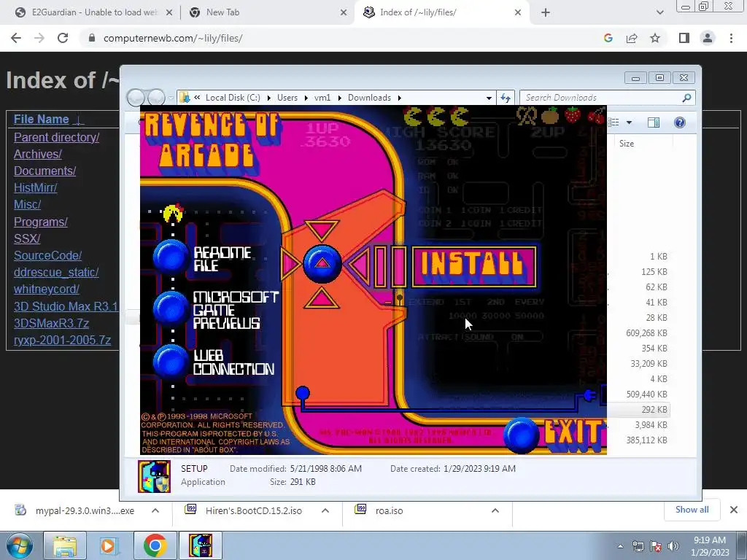Open the ddrescue_static/ link

click(56, 273)
